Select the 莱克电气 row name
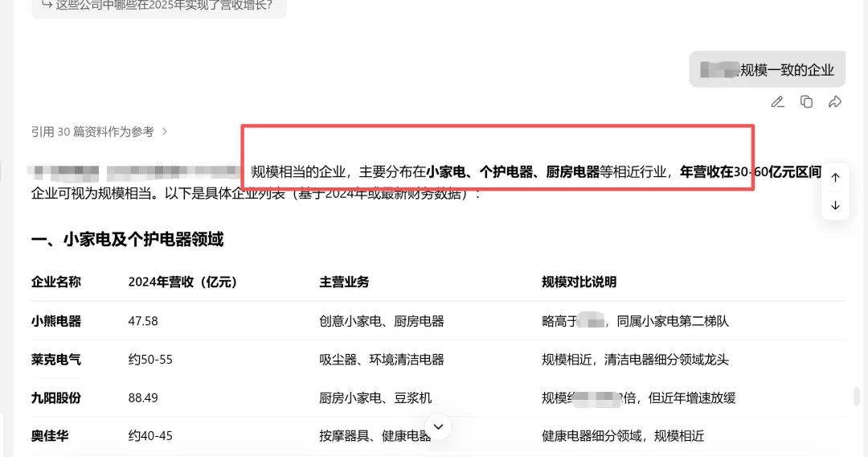This screenshot has width=868, height=457. click(x=56, y=360)
